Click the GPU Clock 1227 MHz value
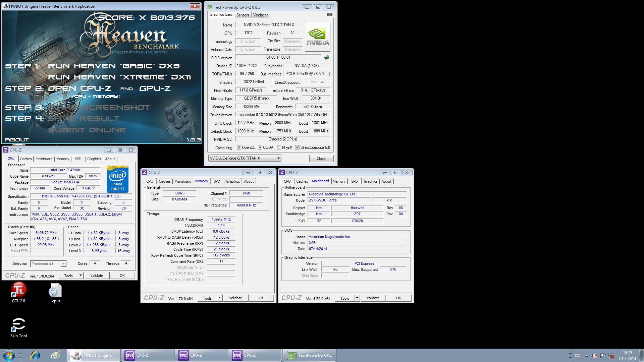This screenshot has height=362, width=644. coord(246,123)
